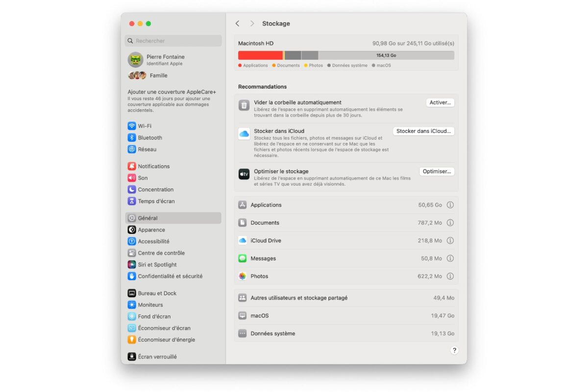This screenshot has width=588, height=392.
Task: Click the 19,47 Go macOS size
Action: [x=442, y=315]
